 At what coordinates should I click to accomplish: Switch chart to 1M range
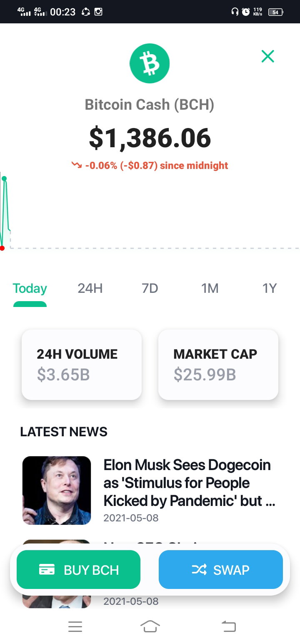[x=210, y=288]
